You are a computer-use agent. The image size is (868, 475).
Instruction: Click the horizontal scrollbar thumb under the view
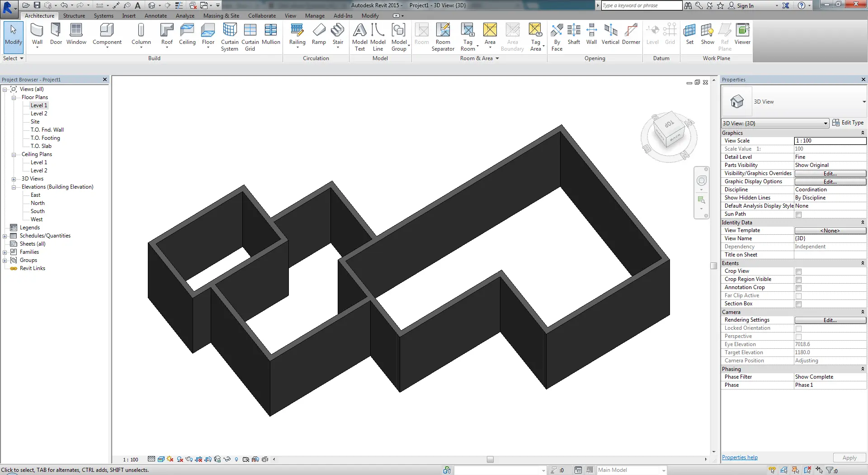pyautogui.click(x=490, y=459)
